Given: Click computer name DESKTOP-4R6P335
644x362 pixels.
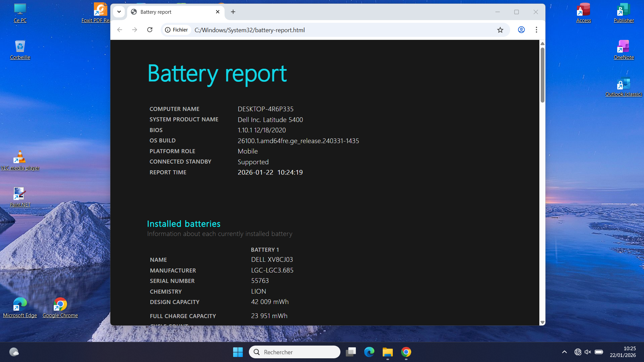Looking at the screenshot, I should [x=266, y=109].
